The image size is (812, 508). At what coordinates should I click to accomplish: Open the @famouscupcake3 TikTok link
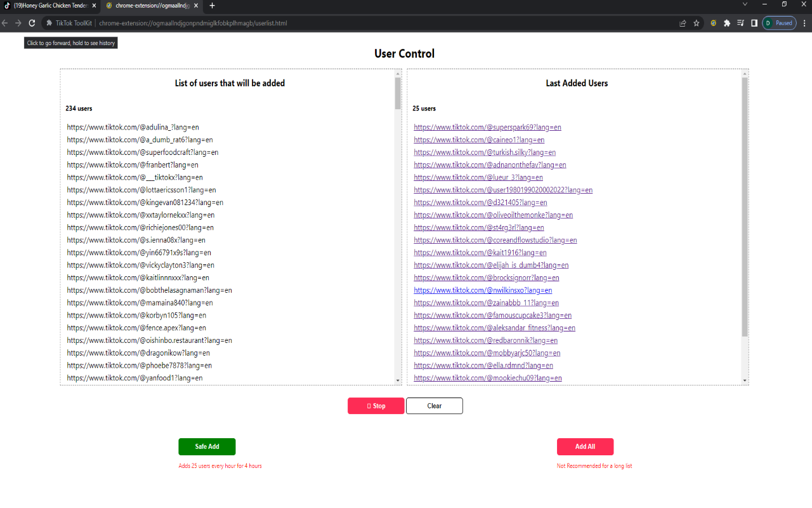493,315
